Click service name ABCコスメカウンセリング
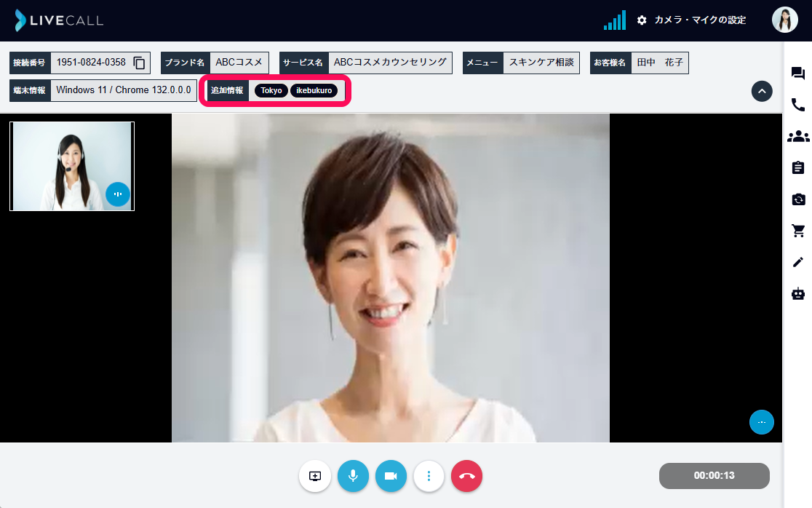The height and width of the screenshot is (508, 812). (390, 62)
